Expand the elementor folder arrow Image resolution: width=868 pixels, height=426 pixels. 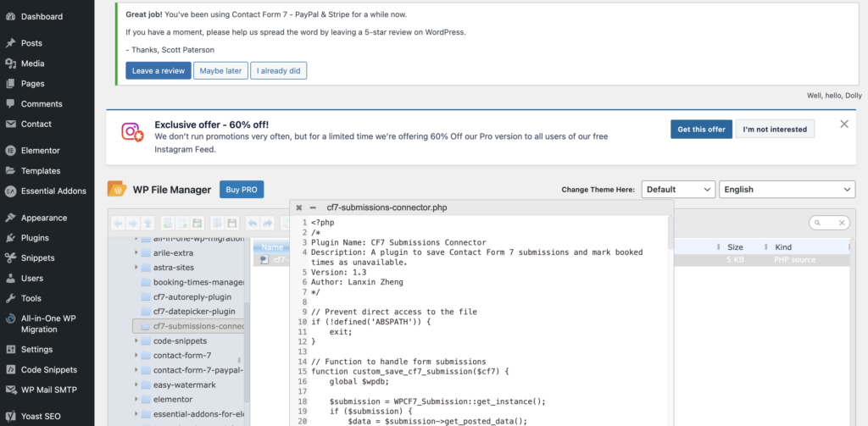pyautogui.click(x=136, y=400)
